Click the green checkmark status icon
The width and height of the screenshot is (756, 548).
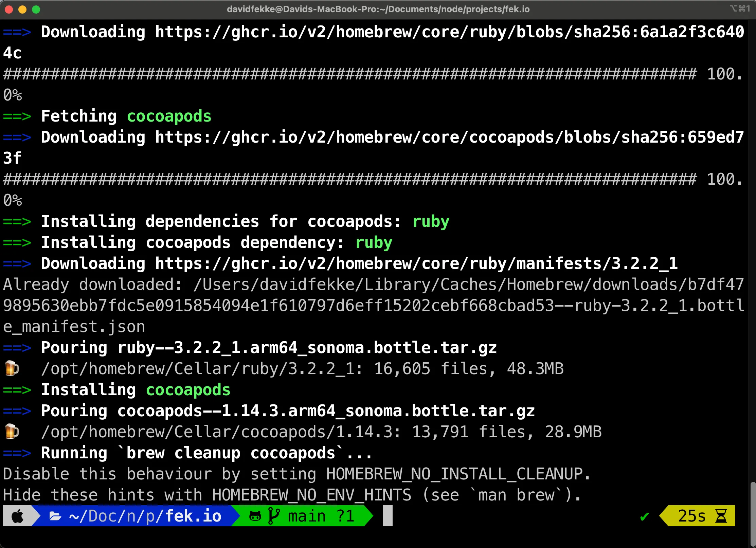[x=644, y=517]
